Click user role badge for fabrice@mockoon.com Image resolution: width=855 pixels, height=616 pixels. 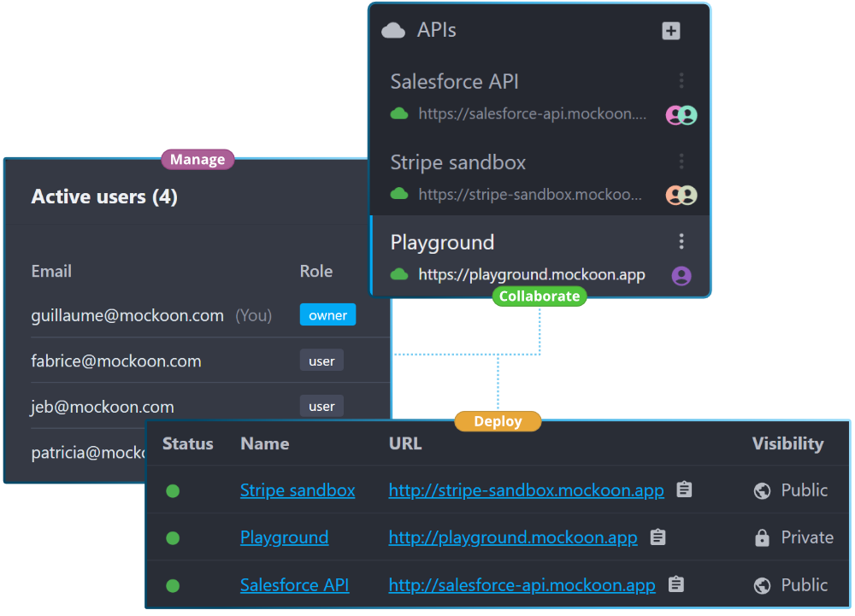pos(321,361)
